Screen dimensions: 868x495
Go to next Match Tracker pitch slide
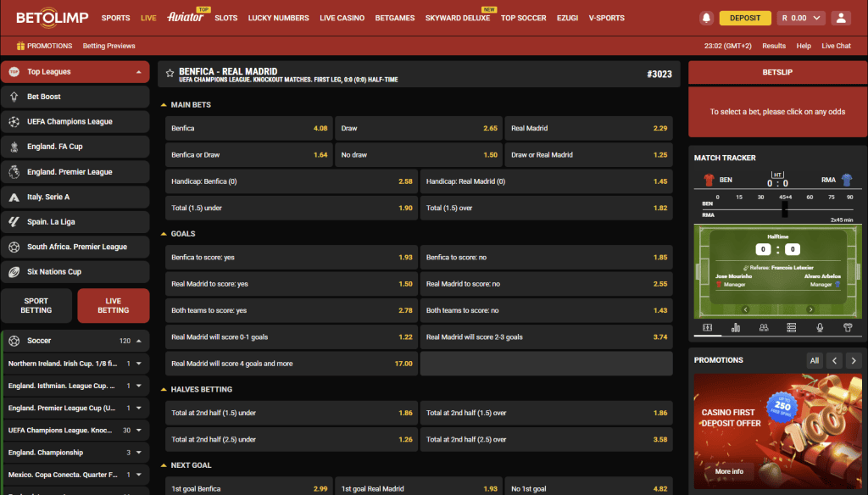[810, 309]
